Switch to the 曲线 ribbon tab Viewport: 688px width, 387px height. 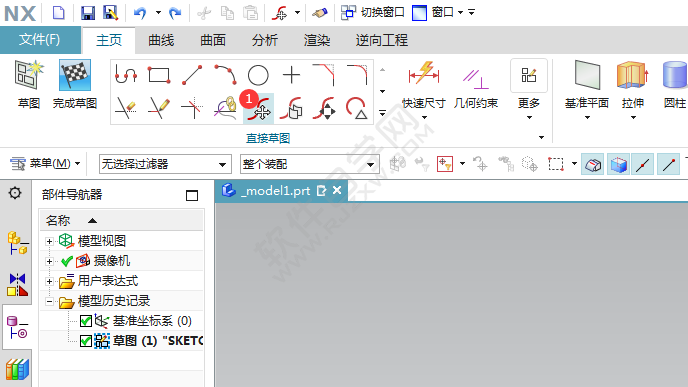(161, 40)
